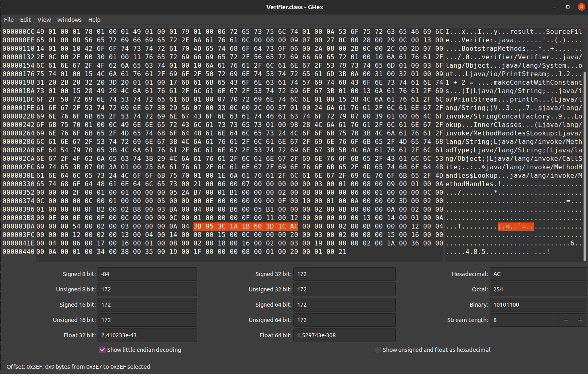This screenshot has width=588, height=374.
Task: Enable Show unsigned and float as hexadecimal
Action: coord(378,350)
